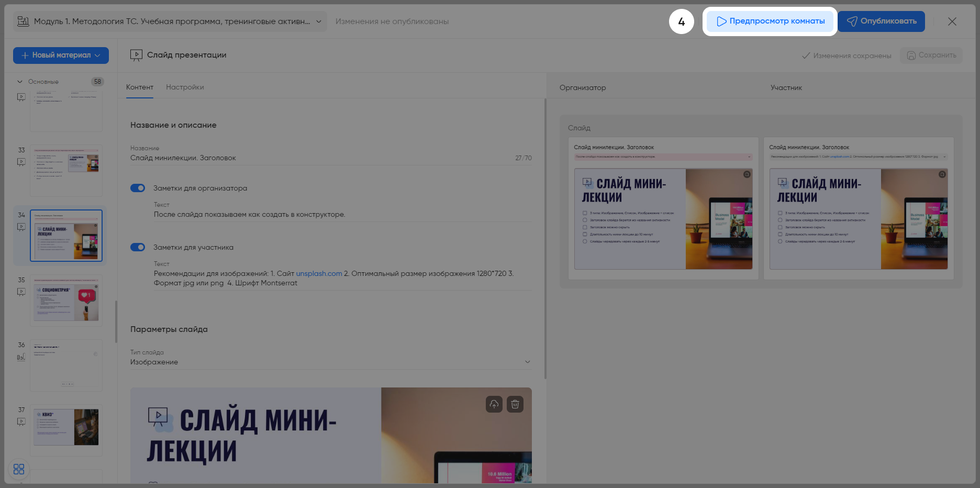Select the 'Организатор' preview tab
980x488 pixels.
tap(583, 88)
